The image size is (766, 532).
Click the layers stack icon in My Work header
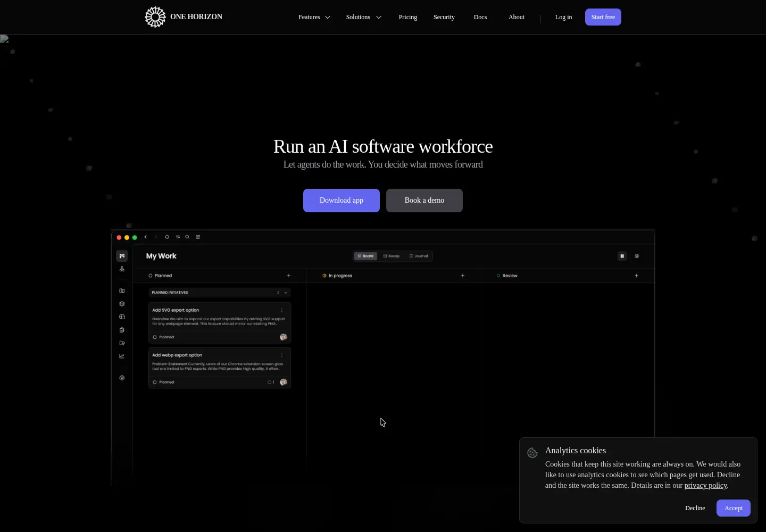tap(637, 256)
